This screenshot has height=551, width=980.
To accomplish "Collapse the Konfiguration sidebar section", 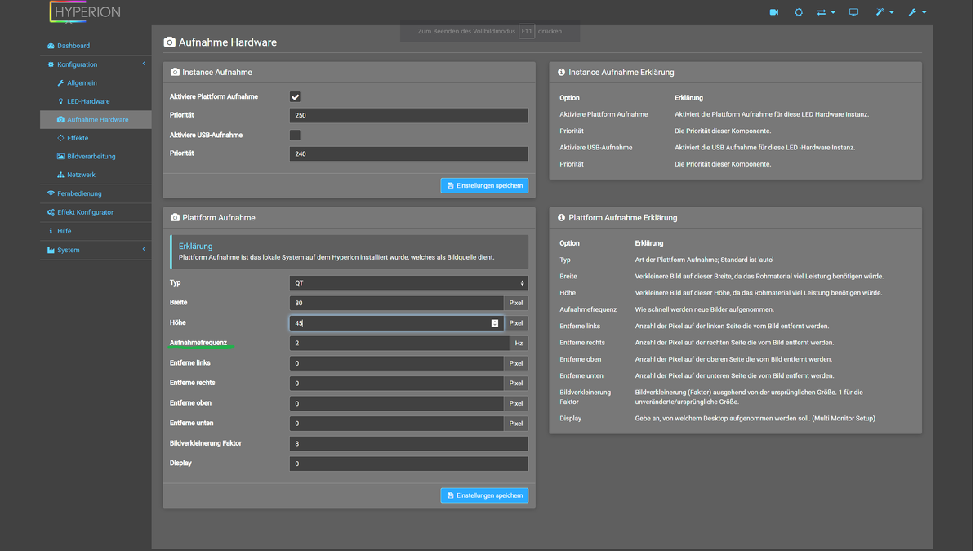I will (x=96, y=64).
